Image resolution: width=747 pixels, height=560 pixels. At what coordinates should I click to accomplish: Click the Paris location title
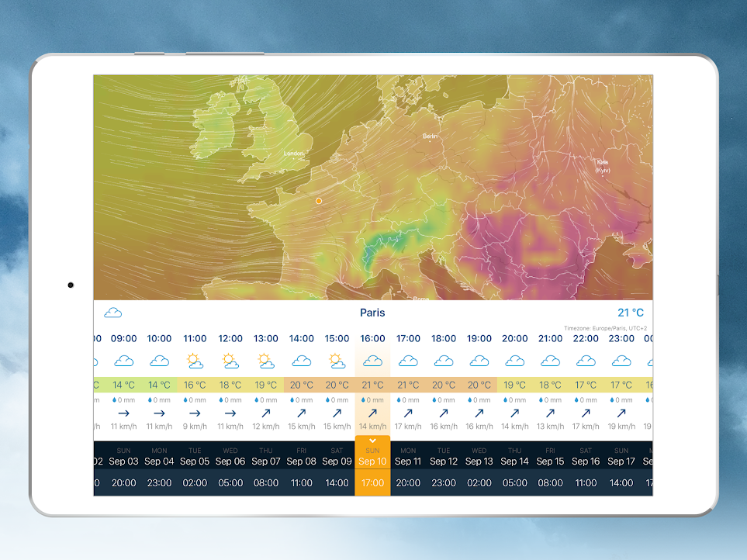tap(372, 313)
